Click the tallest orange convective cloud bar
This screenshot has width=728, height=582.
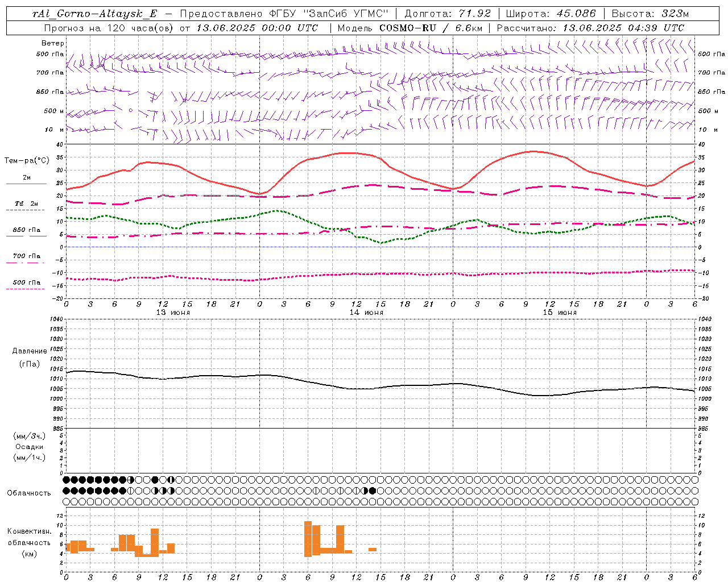click(x=308, y=539)
